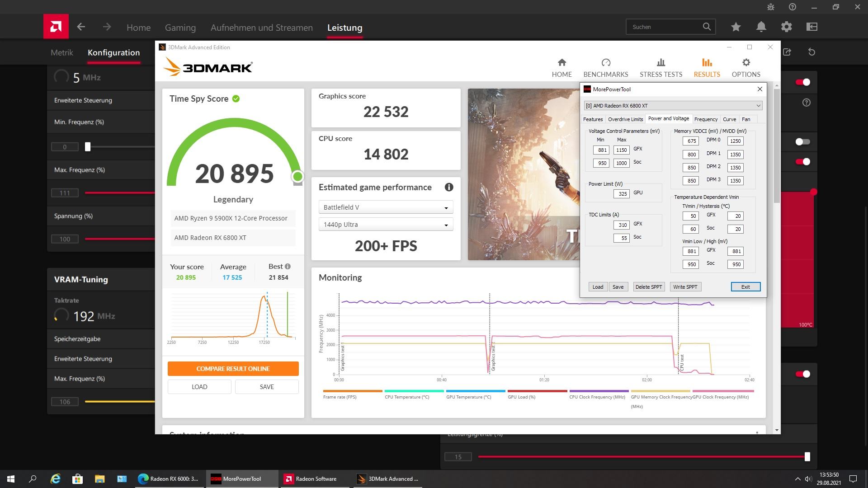
Task: Click Write SPPT in MorePowerTool
Action: point(685,287)
